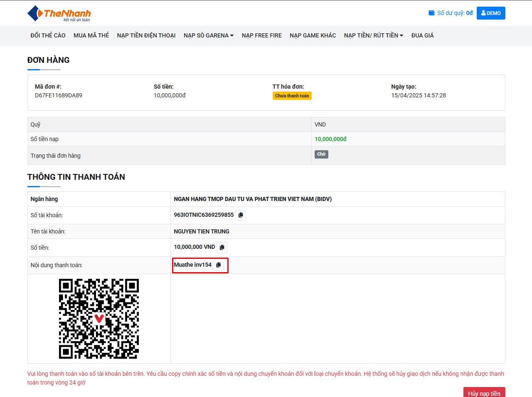The image size is (532, 397).
Task: Select the account name NGUYEN TIEN TRUNG
Action: click(x=202, y=231)
